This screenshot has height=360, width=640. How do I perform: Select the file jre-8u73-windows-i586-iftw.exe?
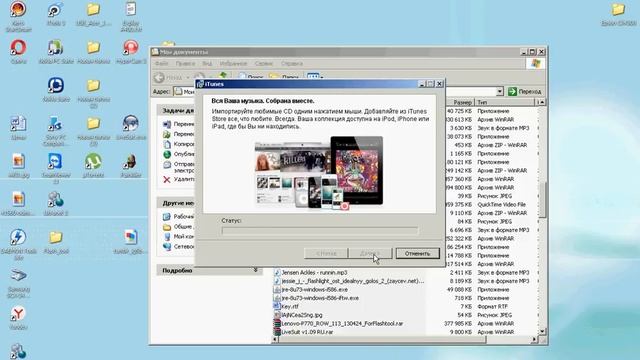320,298
